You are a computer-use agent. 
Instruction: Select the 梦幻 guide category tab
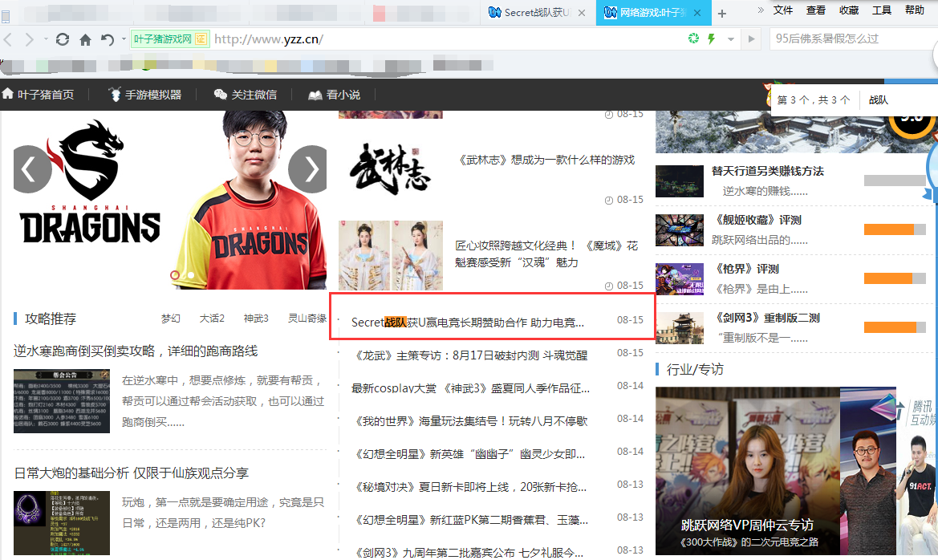170,319
